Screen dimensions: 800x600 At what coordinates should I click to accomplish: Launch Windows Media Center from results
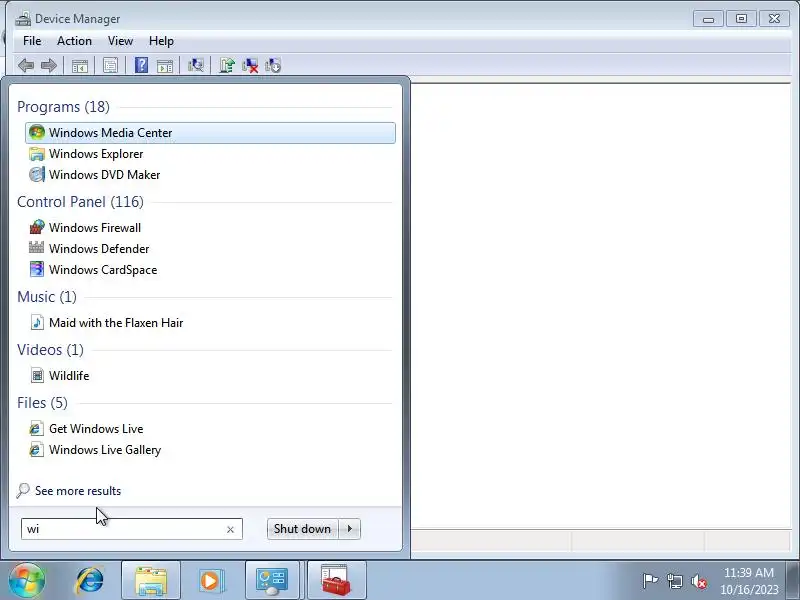tap(210, 133)
